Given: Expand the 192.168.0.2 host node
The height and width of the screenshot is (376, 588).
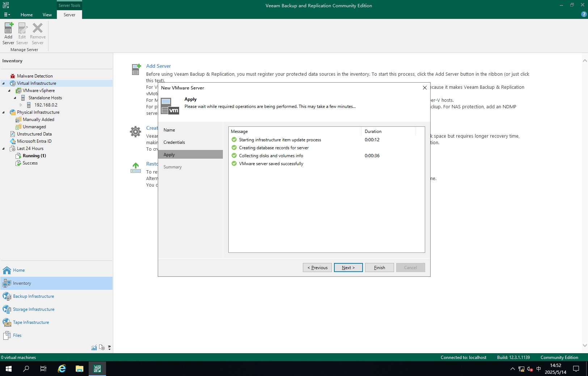Looking at the screenshot, I should (x=21, y=105).
